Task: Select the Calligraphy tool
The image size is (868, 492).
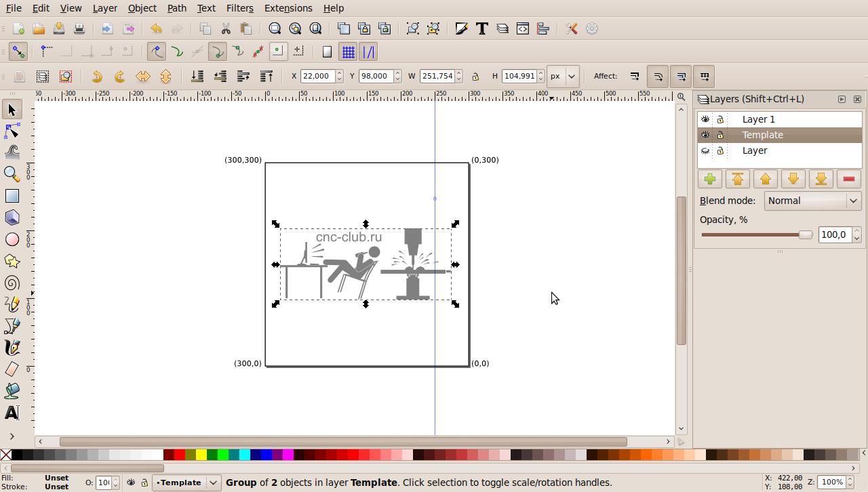Action: tap(12, 348)
